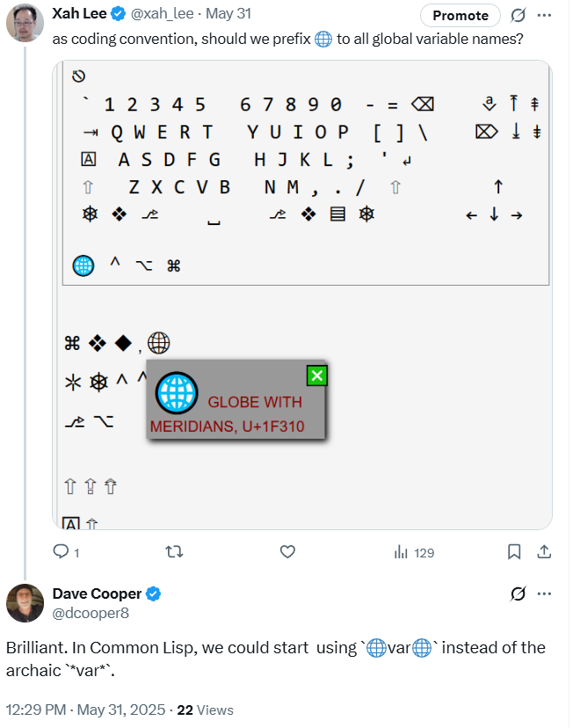Open Grok icon on Xah Lee's post
Screen dimensions: 573x728
tap(519, 15)
